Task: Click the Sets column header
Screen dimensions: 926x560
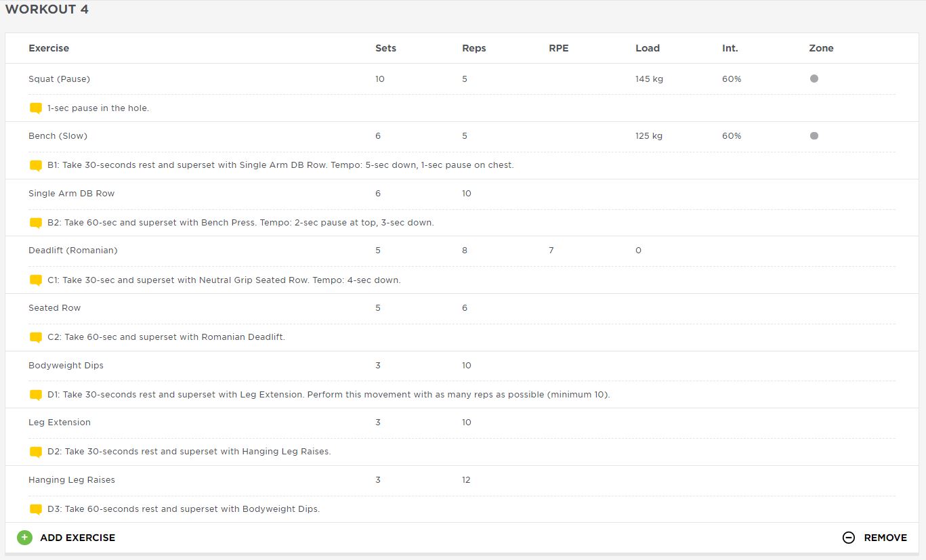Action: (385, 48)
